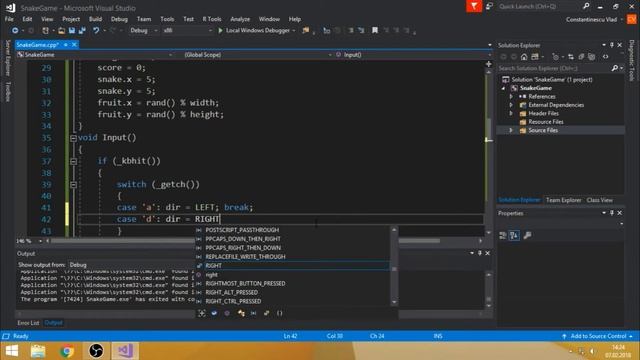This screenshot has width=640, height=360.
Task: Open the Server Explorer side tab
Action: point(7,58)
